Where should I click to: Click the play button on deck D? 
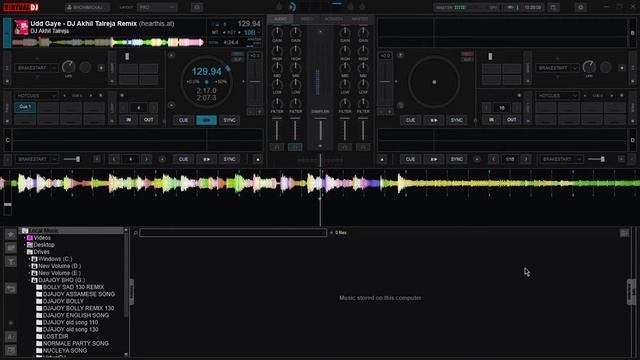click(x=433, y=159)
